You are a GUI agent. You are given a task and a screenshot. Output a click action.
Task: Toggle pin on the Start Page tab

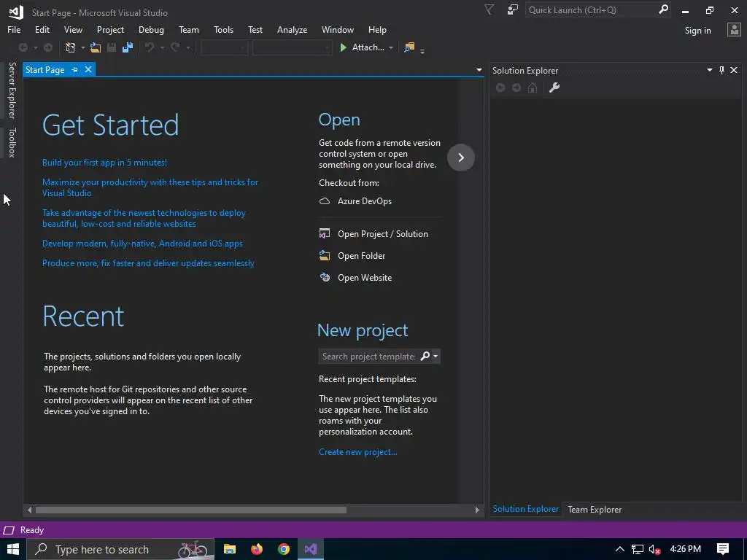pyautogui.click(x=74, y=69)
